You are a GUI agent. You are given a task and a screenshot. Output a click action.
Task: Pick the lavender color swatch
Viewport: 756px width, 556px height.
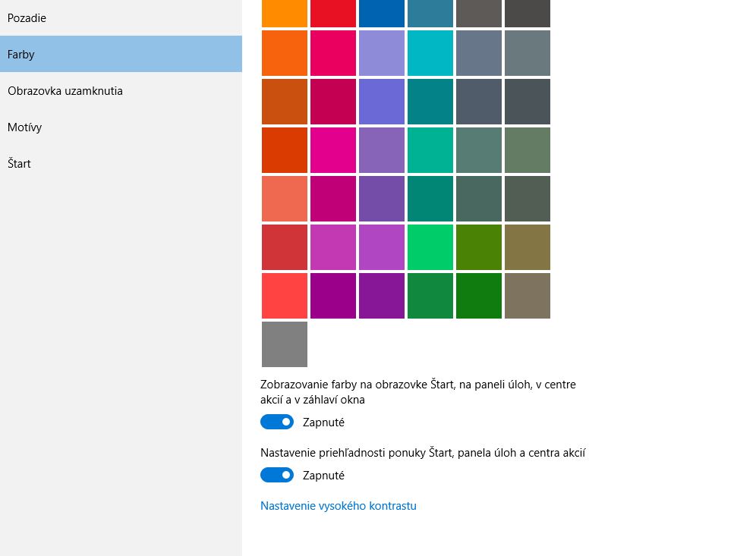coord(381,53)
